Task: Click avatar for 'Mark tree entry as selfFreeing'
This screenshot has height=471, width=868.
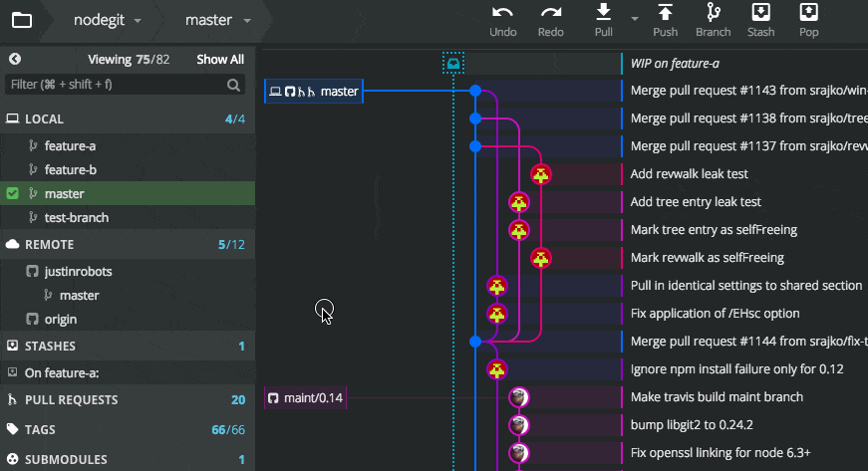Action: point(518,230)
